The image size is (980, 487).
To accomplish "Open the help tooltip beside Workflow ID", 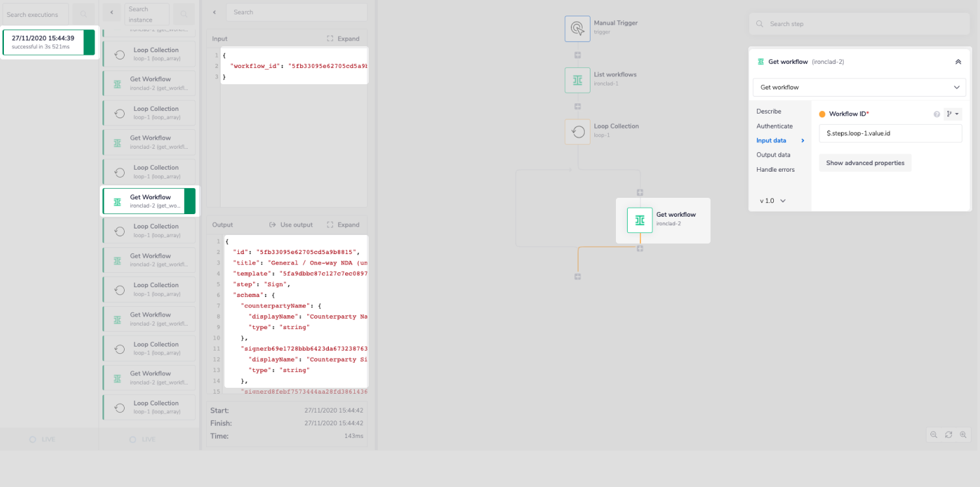I will [x=937, y=114].
